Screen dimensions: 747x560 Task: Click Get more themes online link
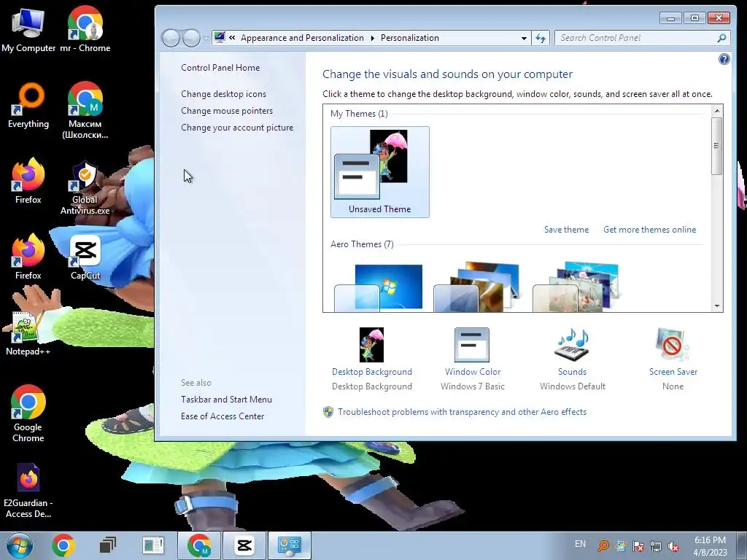649,230
